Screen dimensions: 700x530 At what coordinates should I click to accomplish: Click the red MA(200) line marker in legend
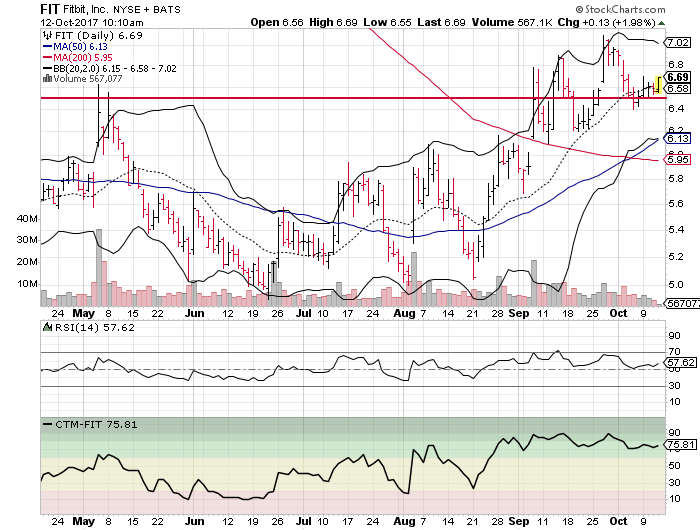47,58
